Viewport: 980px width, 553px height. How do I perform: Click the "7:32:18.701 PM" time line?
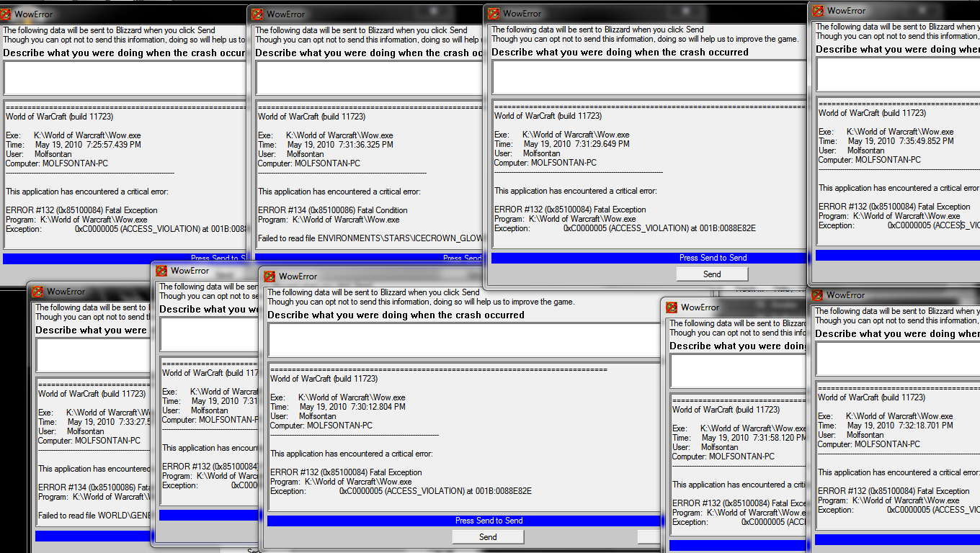(x=886, y=426)
